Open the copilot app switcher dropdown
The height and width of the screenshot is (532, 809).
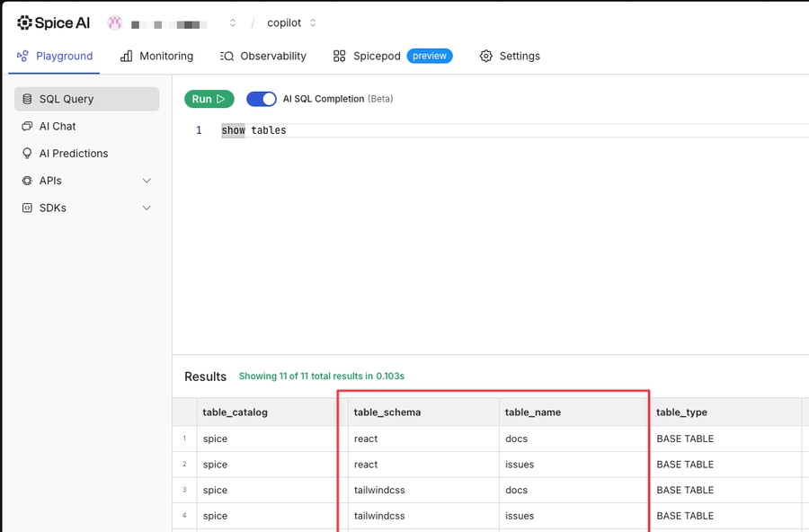pos(313,22)
